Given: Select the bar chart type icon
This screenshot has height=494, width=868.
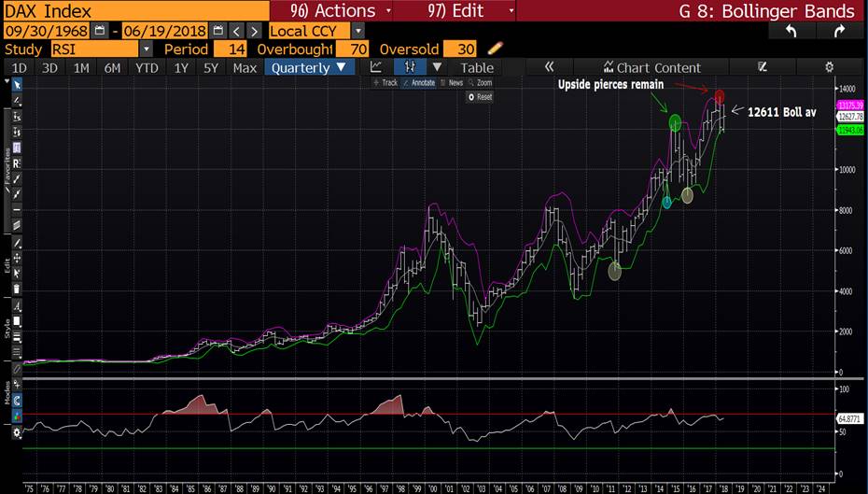Looking at the screenshot, I should click(410, 67).
